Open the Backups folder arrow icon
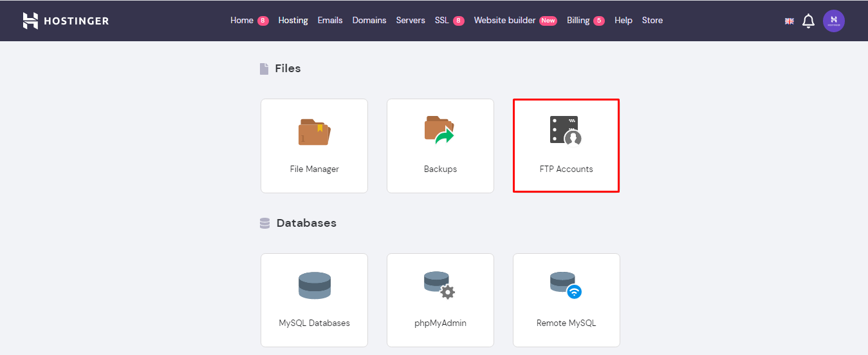This screenshot has width=868, height=355. click(439, 130)
